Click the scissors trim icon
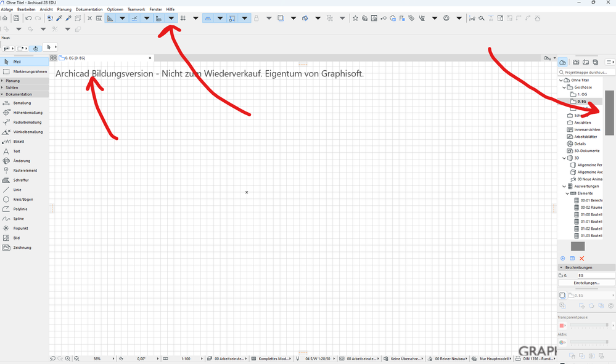This screenshot has width=616, height=364. coord(472,18)
